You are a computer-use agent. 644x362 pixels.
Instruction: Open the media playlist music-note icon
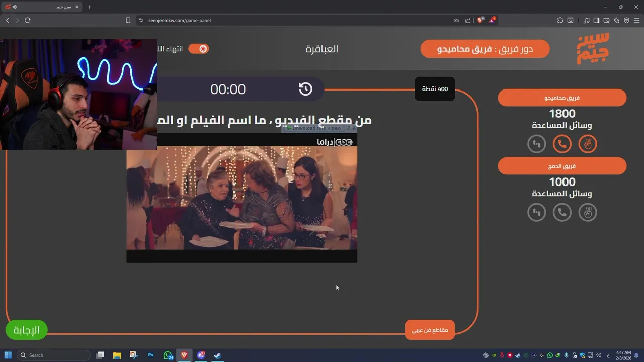click(x=587, y=20)
